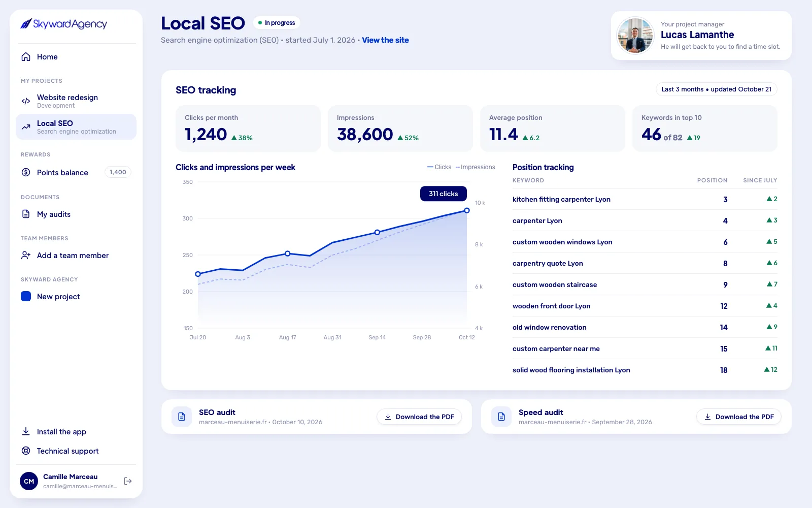Open the Home house icon
The image size is (812, 508).
click(26, 57)
